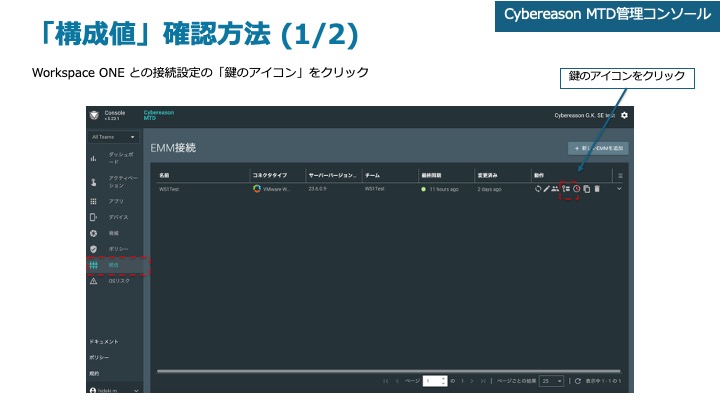
Task: Open ポリシー next to the shield icon
Action: click(118, 249)
